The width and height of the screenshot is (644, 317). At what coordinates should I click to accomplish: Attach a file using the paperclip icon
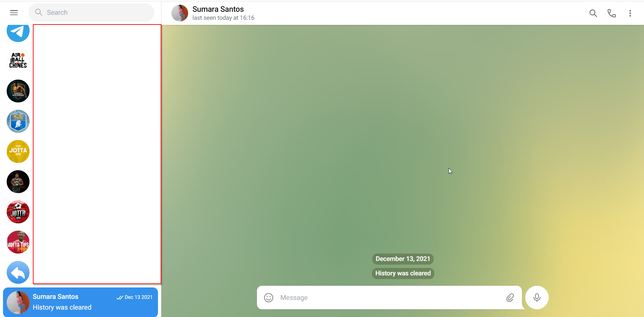[510, 298]
